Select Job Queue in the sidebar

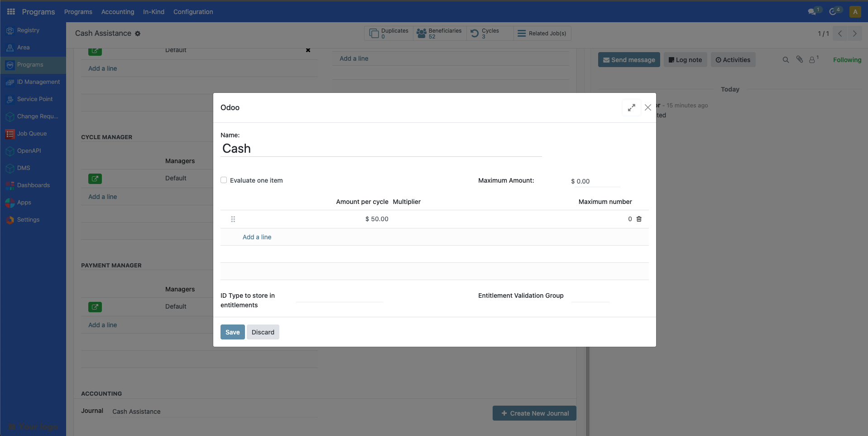click(x=32, y=133)
